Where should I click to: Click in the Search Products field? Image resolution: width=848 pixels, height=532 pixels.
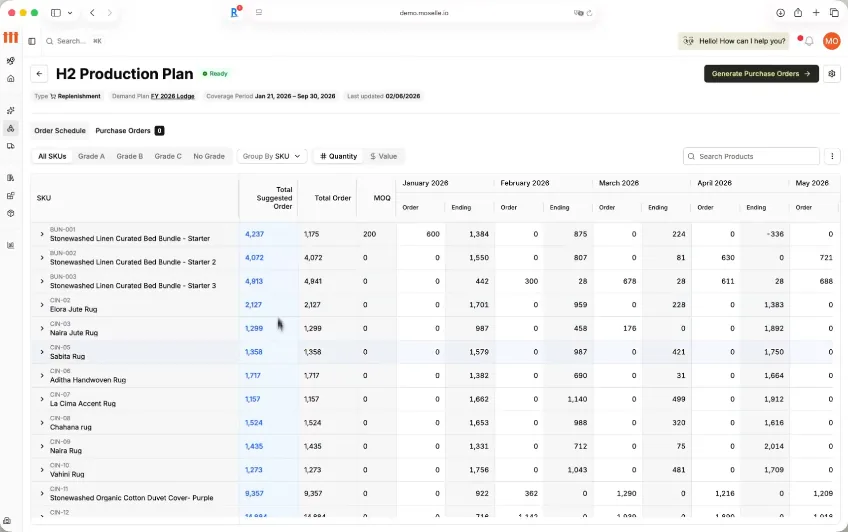(751, 156)
